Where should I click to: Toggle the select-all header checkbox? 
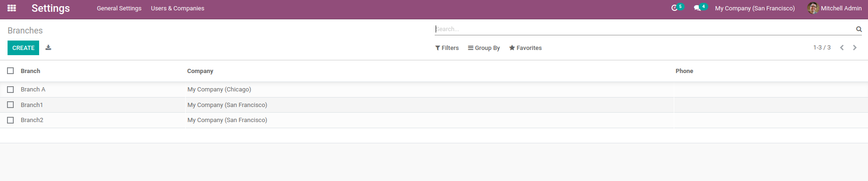(10, 71)
